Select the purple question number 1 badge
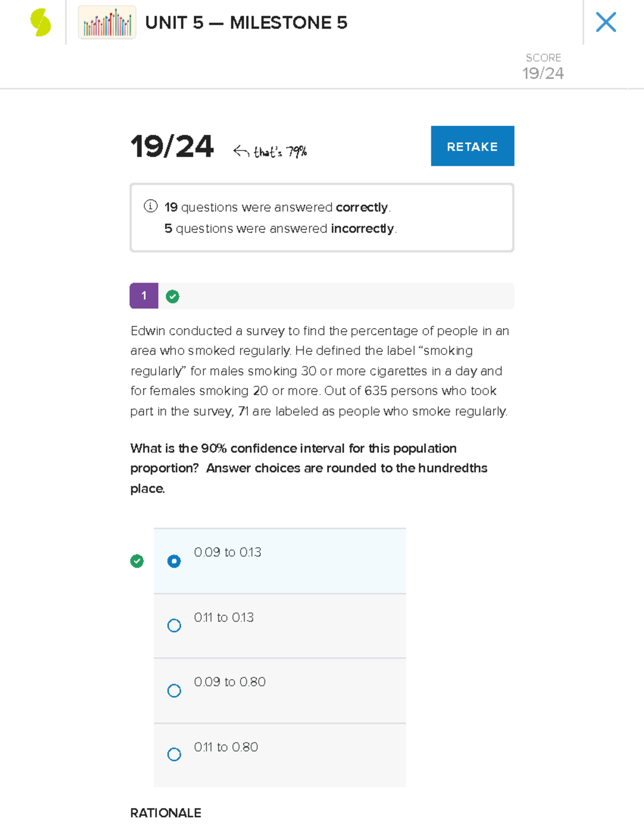Screen dimensions: 644x834 pyautogui.click(x=143, y=296)
